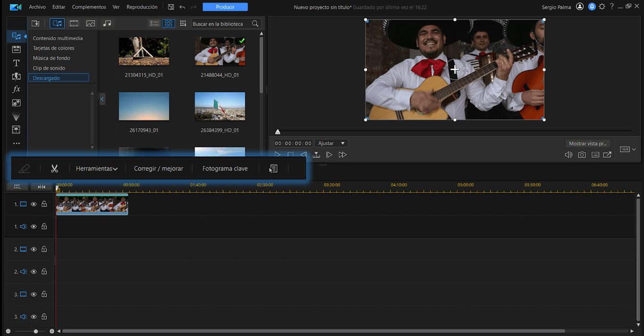
Task: Open the Media Room sidebar icon
Action: click(16, 36)
